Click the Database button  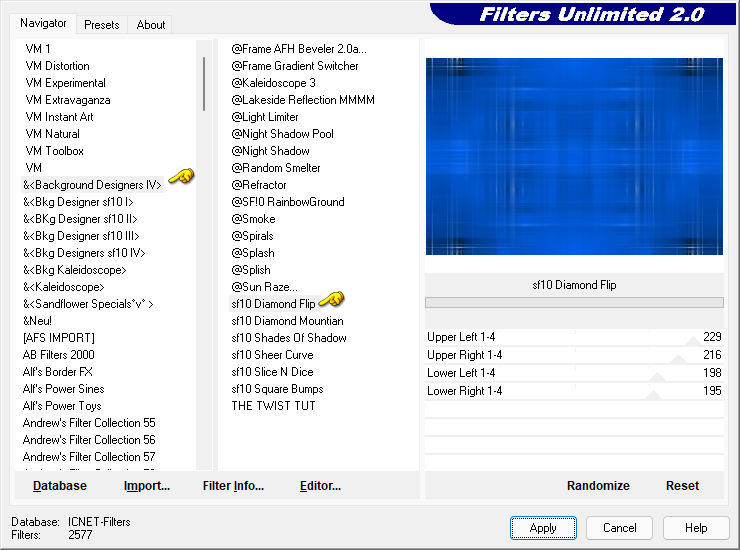(60, 486)
